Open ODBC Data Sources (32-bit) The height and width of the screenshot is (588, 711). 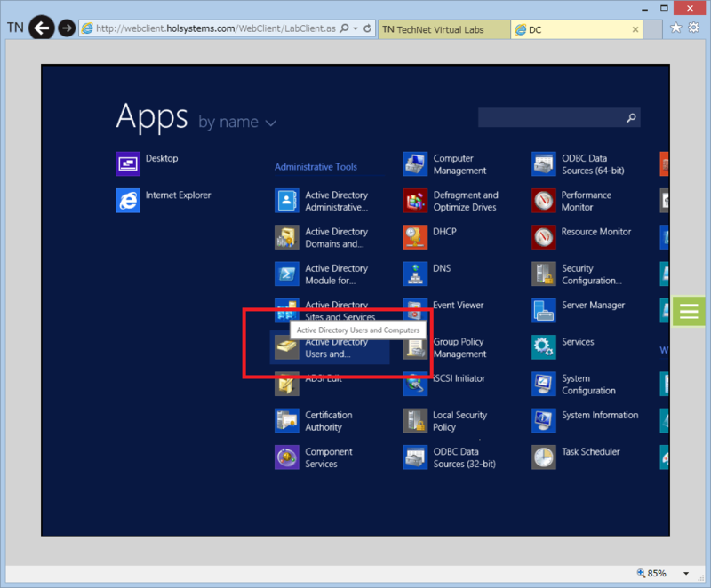415,457
